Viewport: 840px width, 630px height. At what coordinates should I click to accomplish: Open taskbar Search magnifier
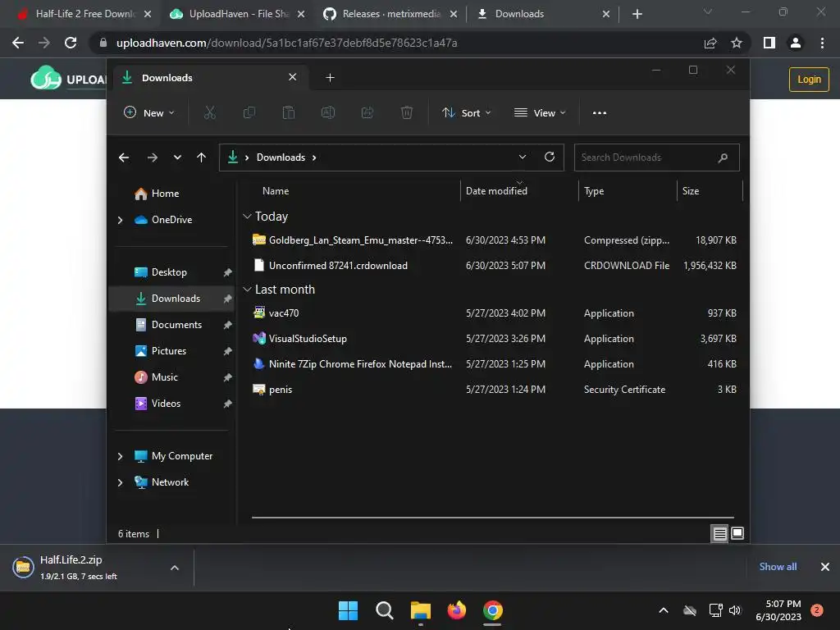(385, 610)
